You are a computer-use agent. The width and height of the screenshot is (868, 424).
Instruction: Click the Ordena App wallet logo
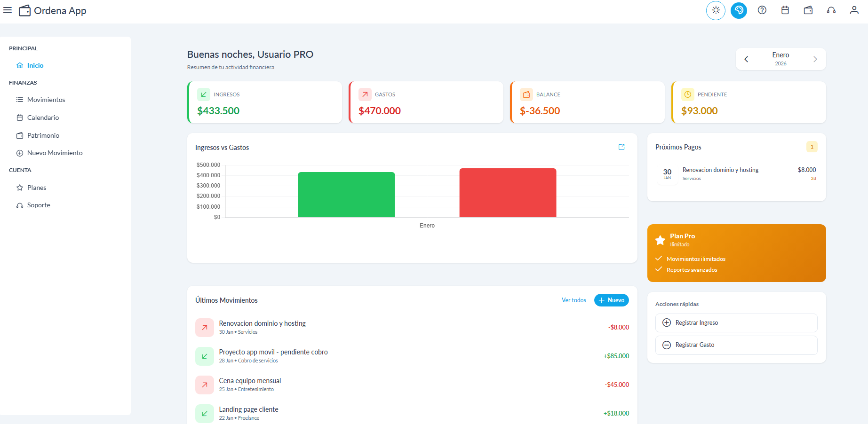point(25,10)
